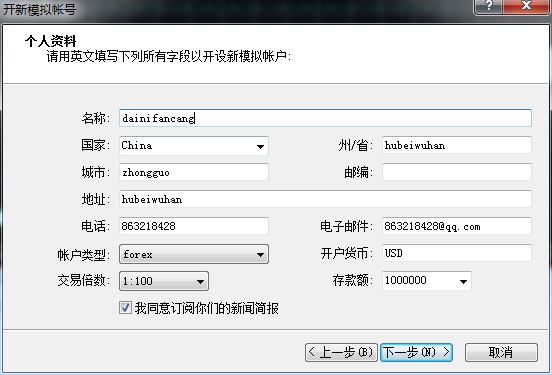The width and height of the screenshot is (552, 375).
Task: Click the 城市 city input field
Action: [194, 172]
